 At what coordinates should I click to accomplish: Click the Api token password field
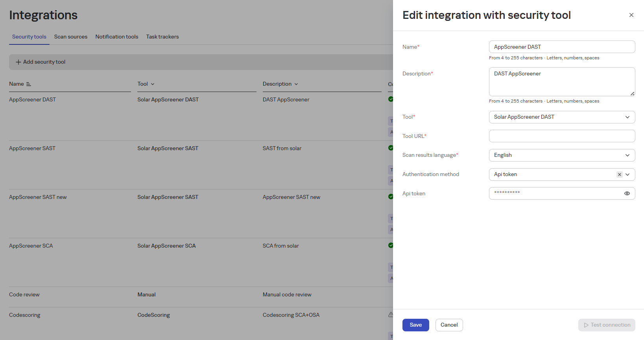point(555,193)
